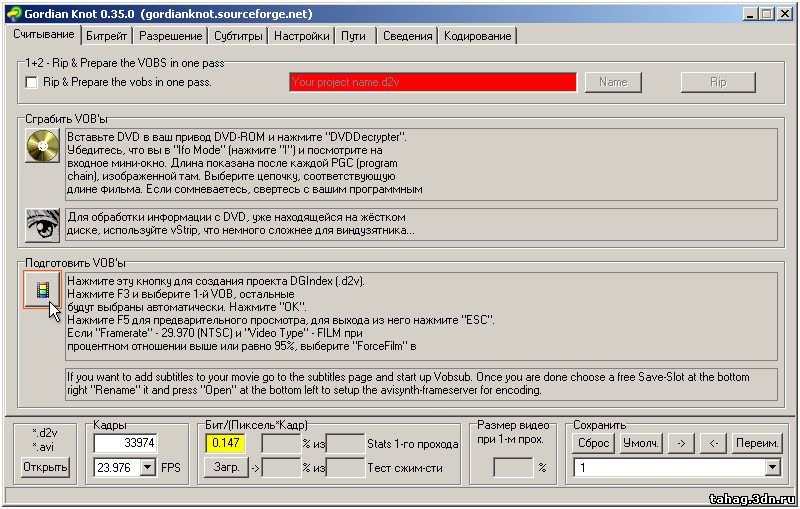800x509 pixels.
Task: Click the Gordian Knot title bar icon
Action: click(x=15, y=14)
